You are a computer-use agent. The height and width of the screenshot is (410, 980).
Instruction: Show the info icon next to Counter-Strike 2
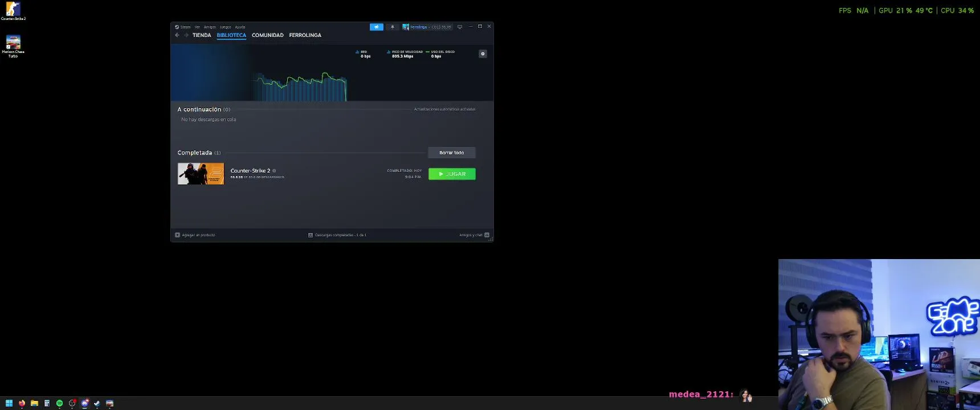coord(274,171)
